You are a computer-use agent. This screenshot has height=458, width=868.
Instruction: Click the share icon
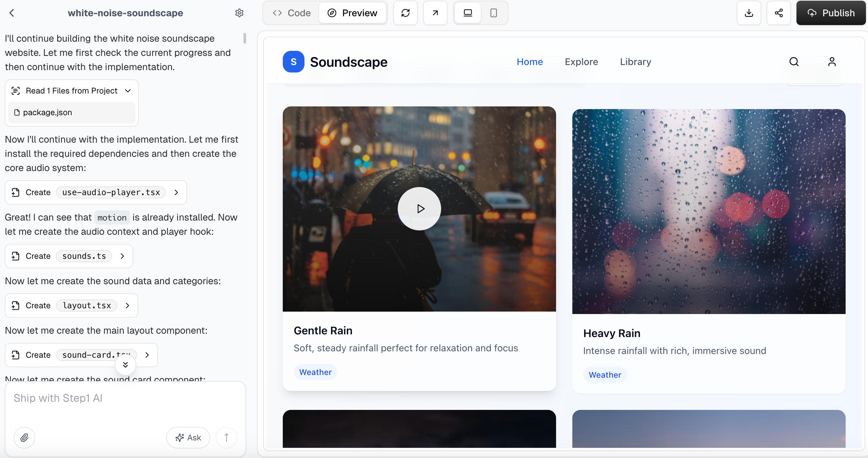click(778, 13)
